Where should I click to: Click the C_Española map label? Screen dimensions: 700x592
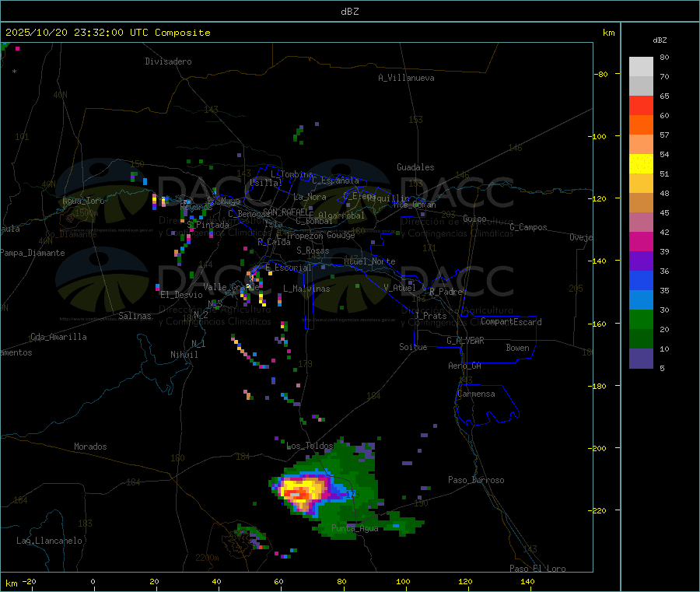point(335,180)
